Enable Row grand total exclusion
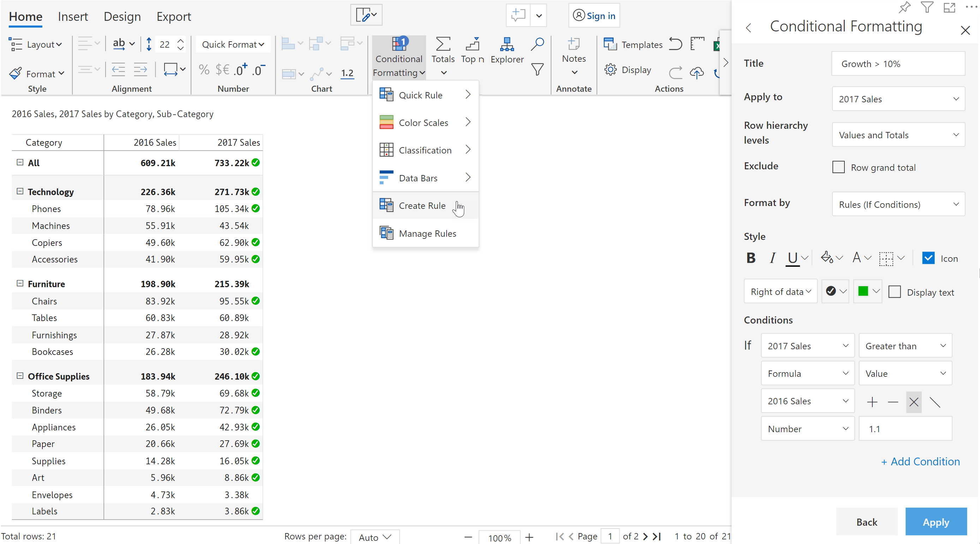980x544 pixels. pos(838,167)
